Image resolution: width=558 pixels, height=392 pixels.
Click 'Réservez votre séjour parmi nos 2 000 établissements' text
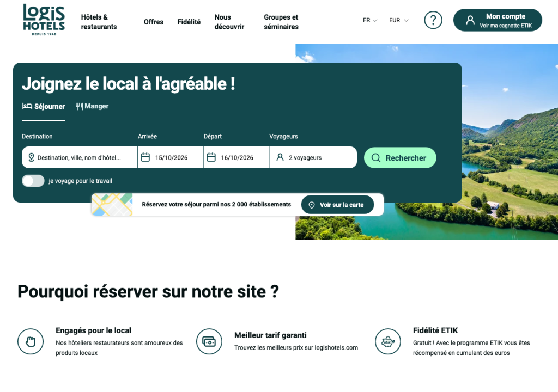pos(216,204)
